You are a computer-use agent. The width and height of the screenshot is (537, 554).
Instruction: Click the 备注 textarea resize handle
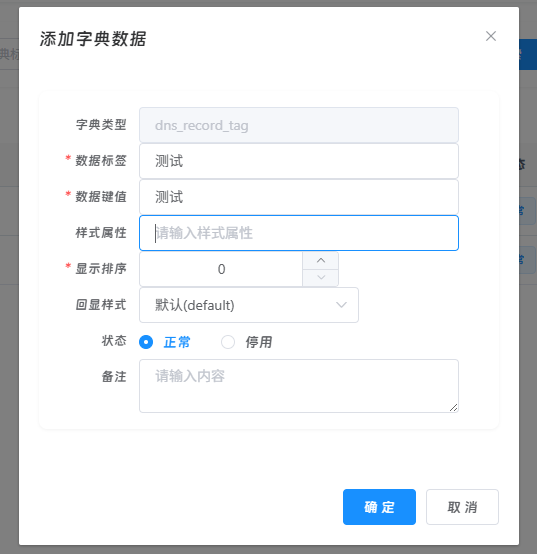454,408
